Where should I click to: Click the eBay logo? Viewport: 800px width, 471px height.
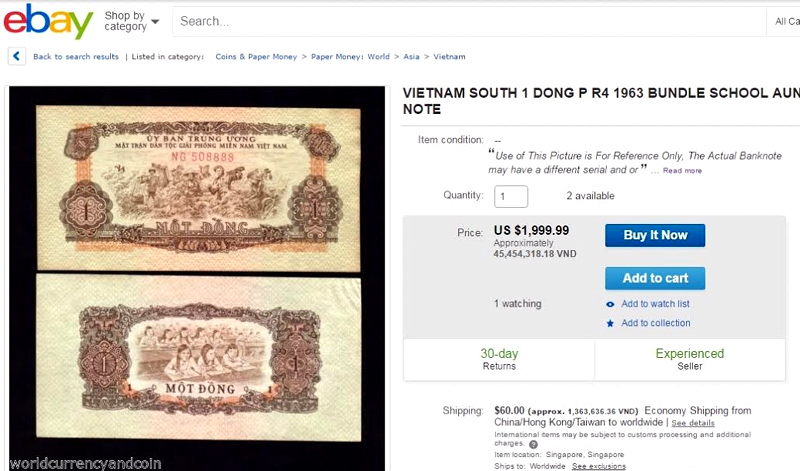coord(48,20)
